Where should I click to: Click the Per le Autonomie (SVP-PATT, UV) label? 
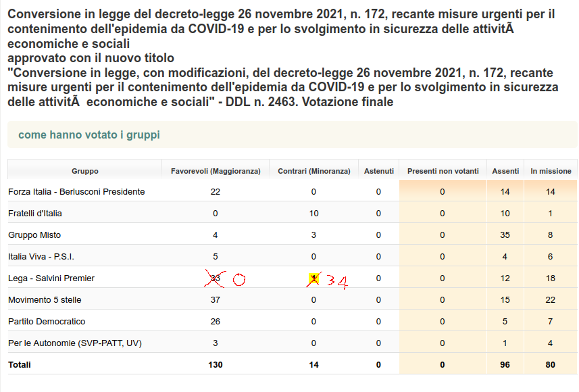pyautogui.click(x=75, y=343)
